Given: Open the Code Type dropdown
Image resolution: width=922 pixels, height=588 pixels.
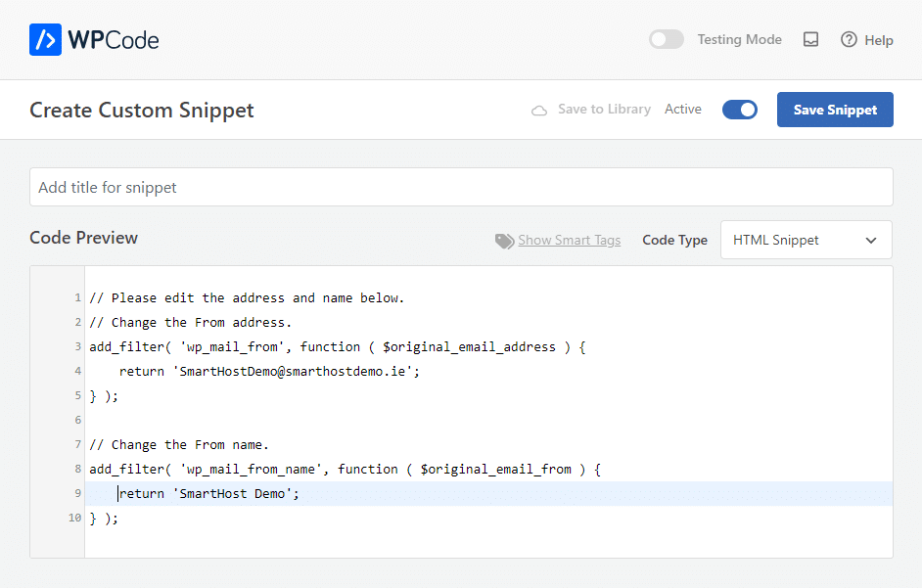Looking at the screenshot, I should click(807, 240).
